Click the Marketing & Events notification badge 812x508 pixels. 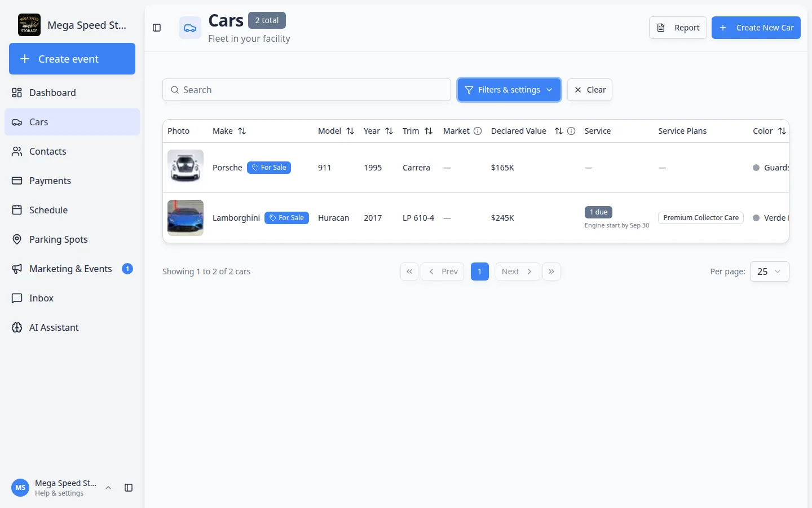pyautogui.click(x=127, y=269)
